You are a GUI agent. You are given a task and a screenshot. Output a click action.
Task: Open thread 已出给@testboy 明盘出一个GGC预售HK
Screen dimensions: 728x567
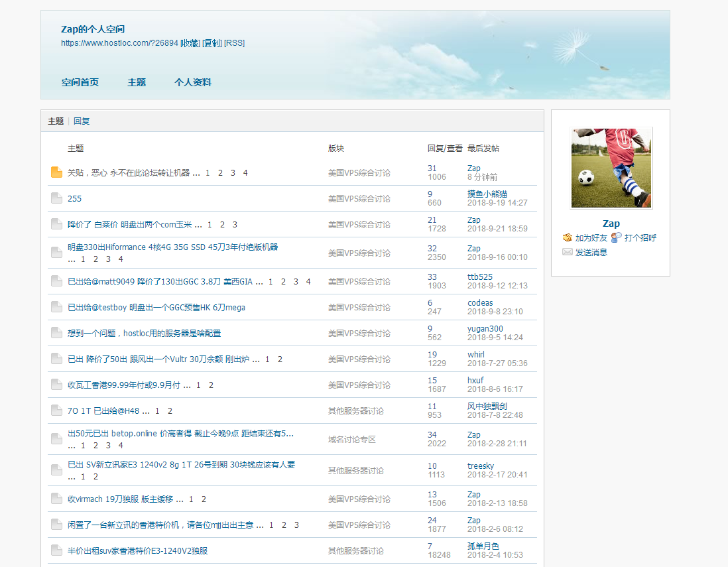click(156, 308)
